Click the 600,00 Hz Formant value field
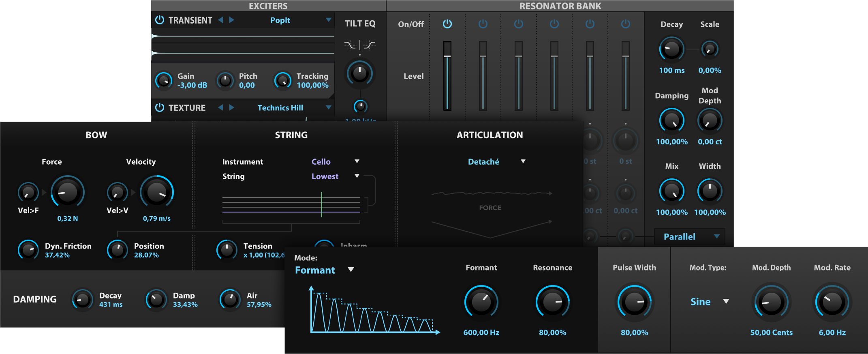Image resolution: width=868 pixels, height=354 pixels. tap(481, 333)
